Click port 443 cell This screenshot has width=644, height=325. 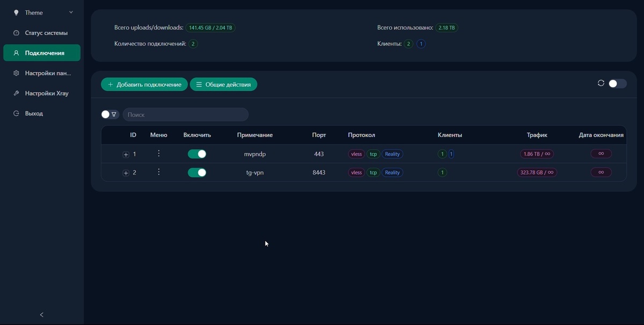click(319, 154)
